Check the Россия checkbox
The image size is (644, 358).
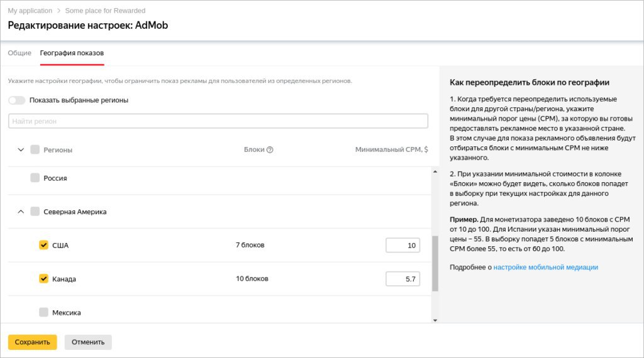35,178
